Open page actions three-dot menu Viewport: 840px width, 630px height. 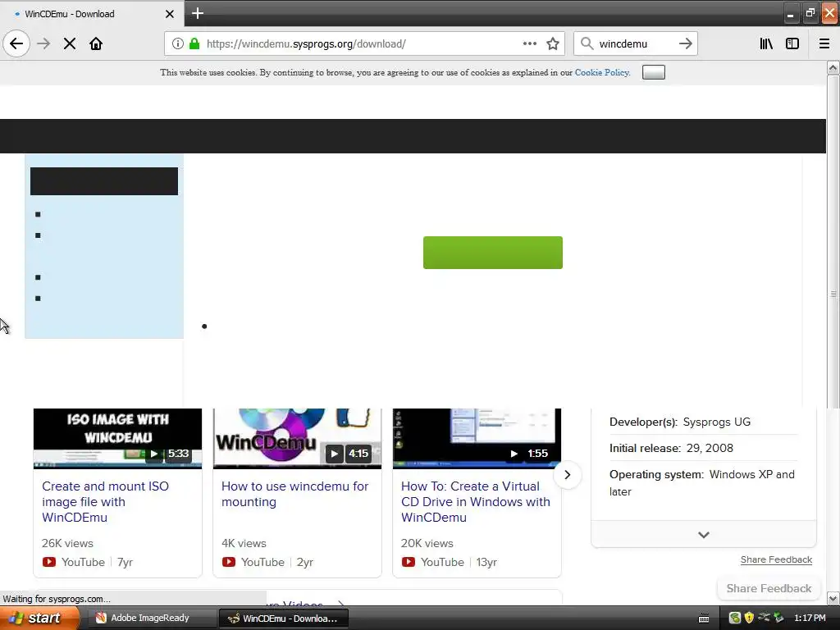pos(529,43)
